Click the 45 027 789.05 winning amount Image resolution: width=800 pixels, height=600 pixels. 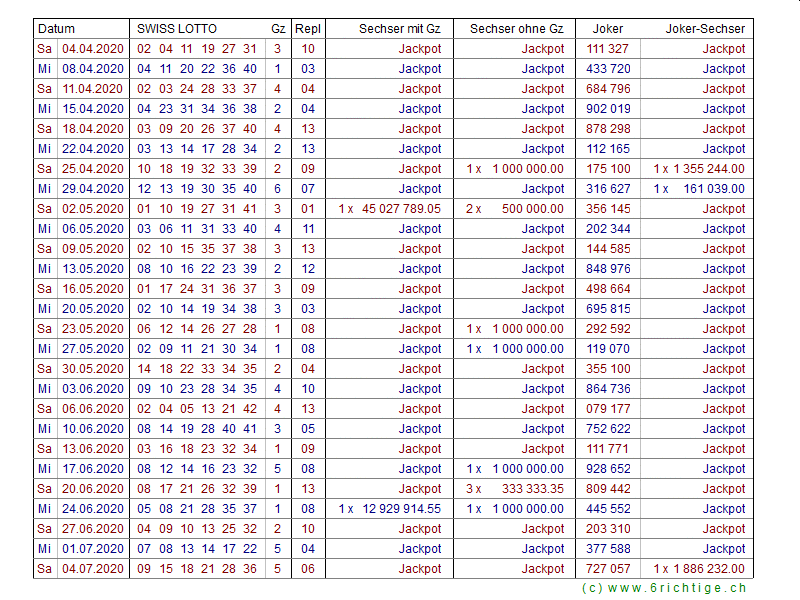click(x=400, y=209)
